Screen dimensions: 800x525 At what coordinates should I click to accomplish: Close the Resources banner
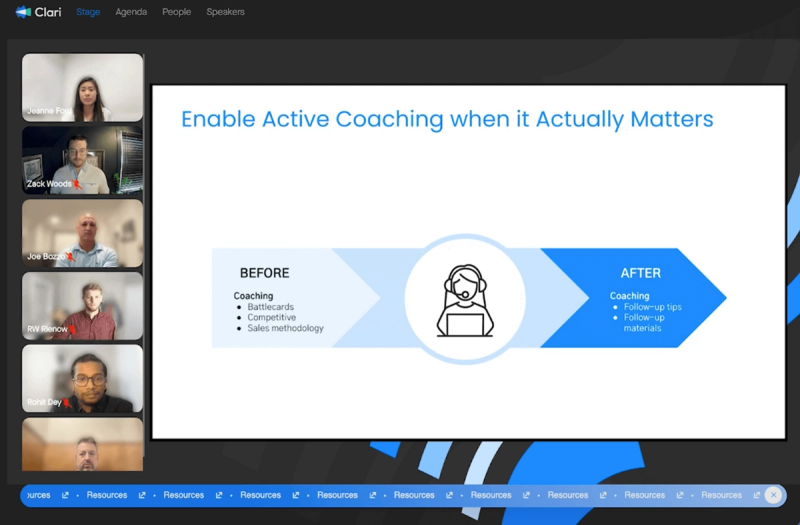click(773, 495)
